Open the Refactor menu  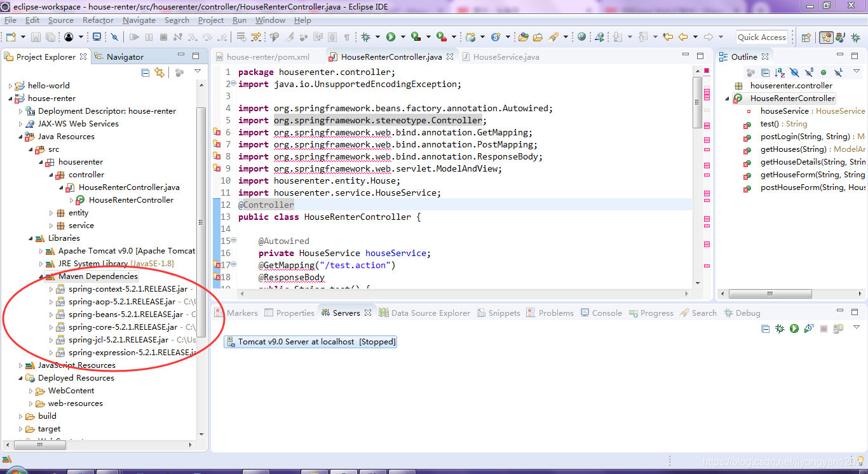pos(98,20)
